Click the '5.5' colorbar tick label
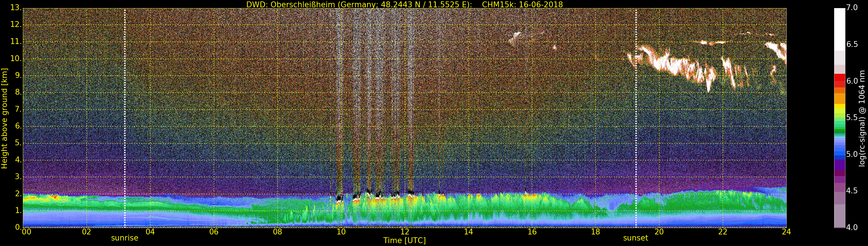The image size is (868, 246). (852, 118)
